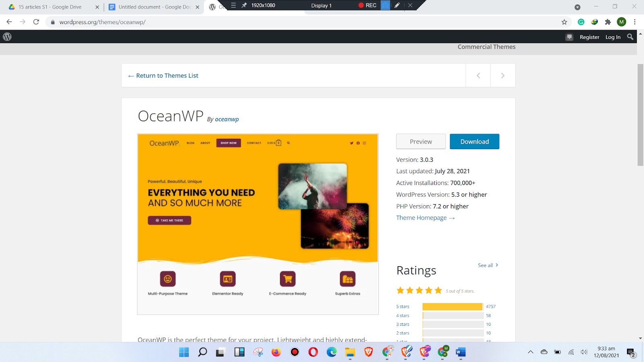
Task: Open the Widgets icon on the taskbar
Action: [239, 352]
